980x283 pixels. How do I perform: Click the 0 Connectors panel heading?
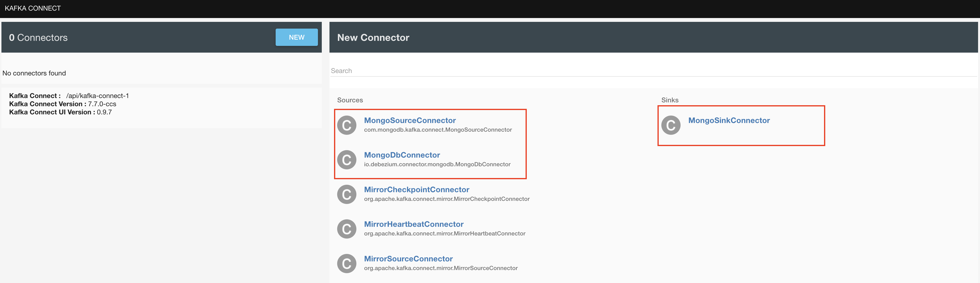pos(38,38)
